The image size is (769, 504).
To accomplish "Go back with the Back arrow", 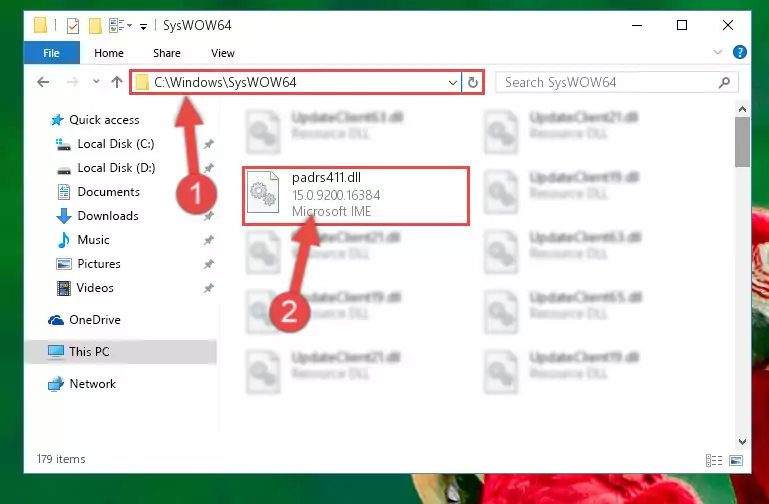I will (43, 82).
